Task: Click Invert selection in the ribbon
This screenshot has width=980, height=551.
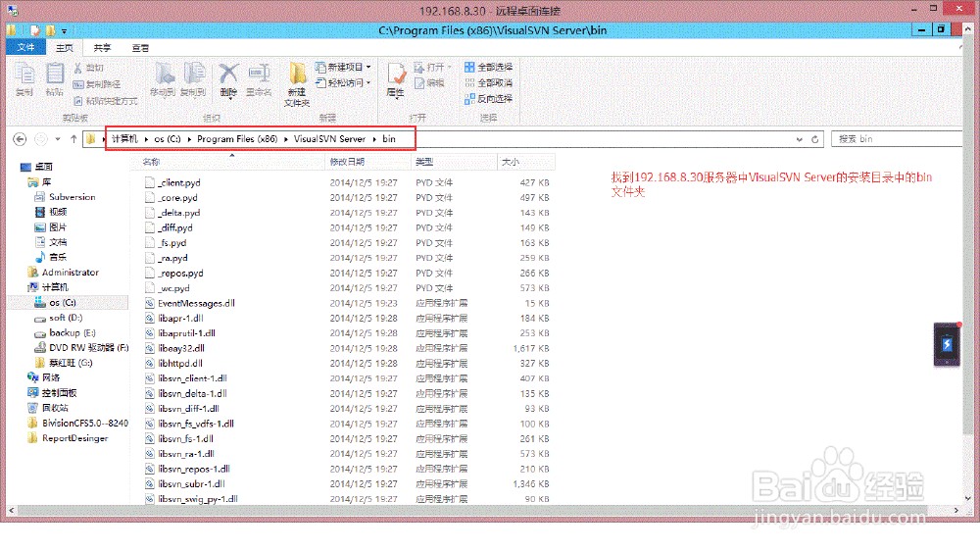Action: tap(489, 99)
